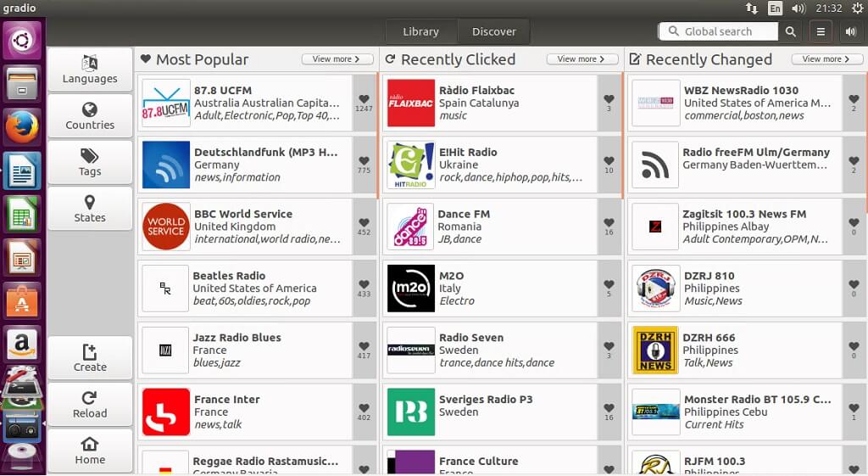
Task: Open network indicator menu
Action: pyautogui.click(x=752, y=8)
